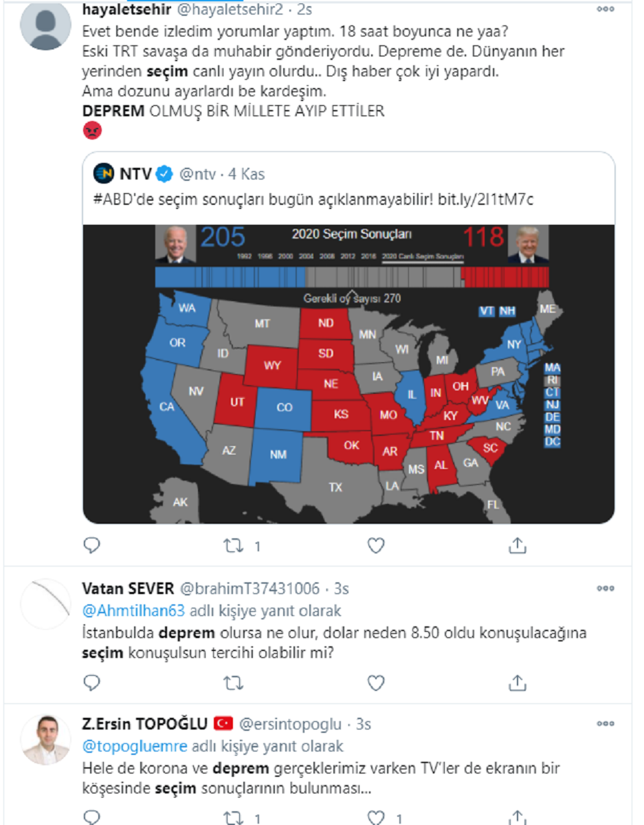Open Vatan SEVER's profile name
The image size is (644, 825).
128,588
